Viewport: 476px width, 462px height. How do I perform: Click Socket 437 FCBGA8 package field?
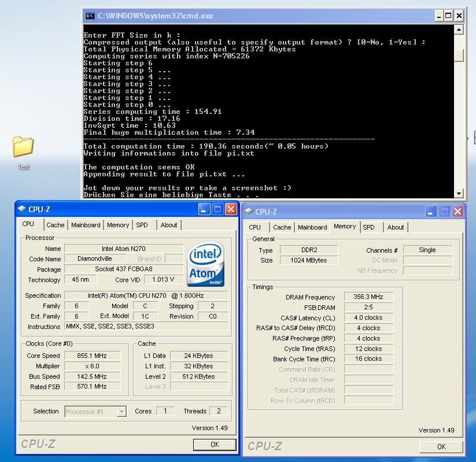(x=124, y=269)
